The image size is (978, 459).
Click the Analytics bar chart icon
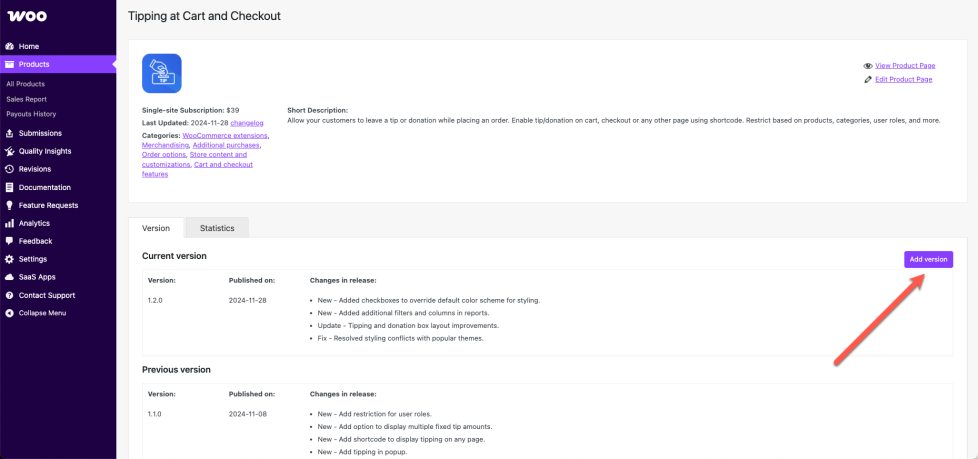coord(9,223)
